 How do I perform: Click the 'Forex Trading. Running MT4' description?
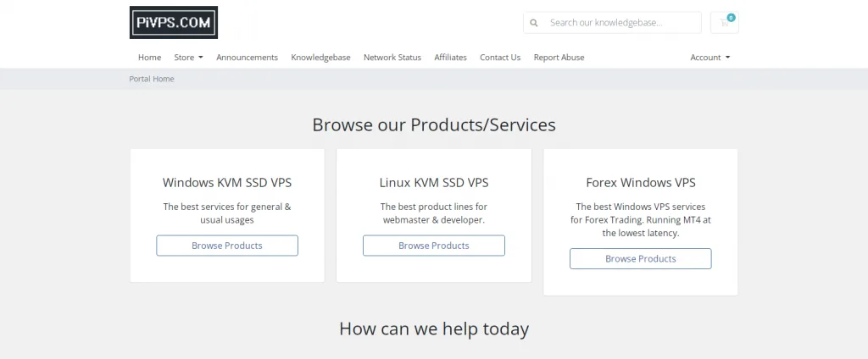641,219
